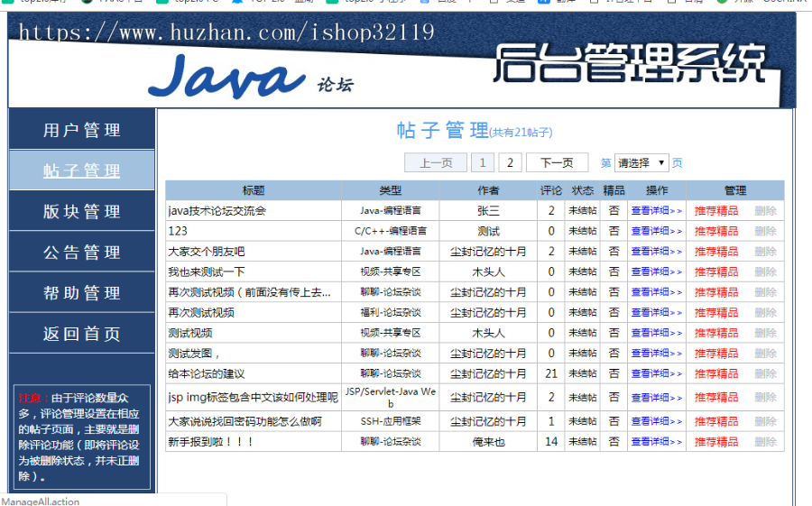Click the Java 论坛 logo banner

pos(251,78)
